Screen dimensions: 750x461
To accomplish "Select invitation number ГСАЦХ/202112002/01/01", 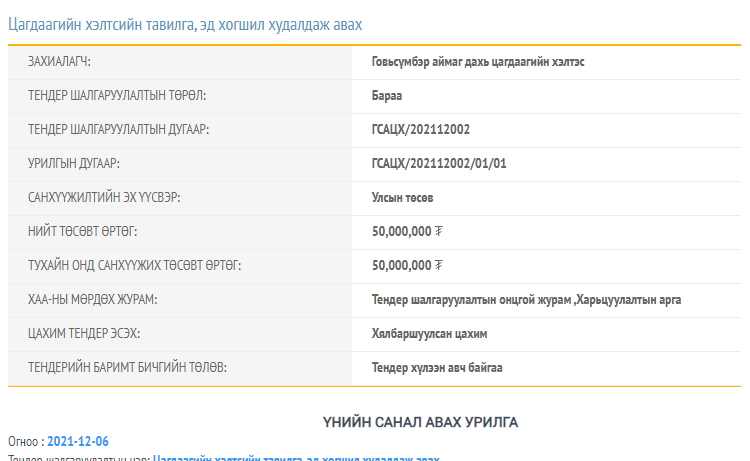I will (439, 164).
